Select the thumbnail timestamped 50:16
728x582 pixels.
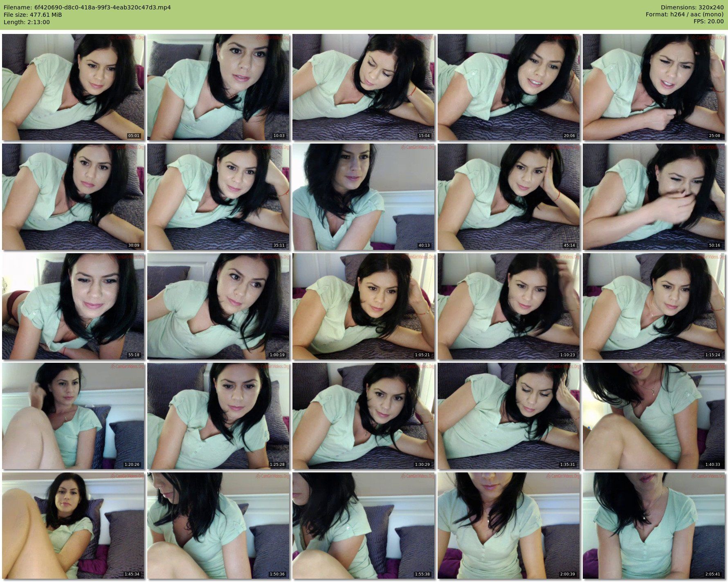[654, 197]
